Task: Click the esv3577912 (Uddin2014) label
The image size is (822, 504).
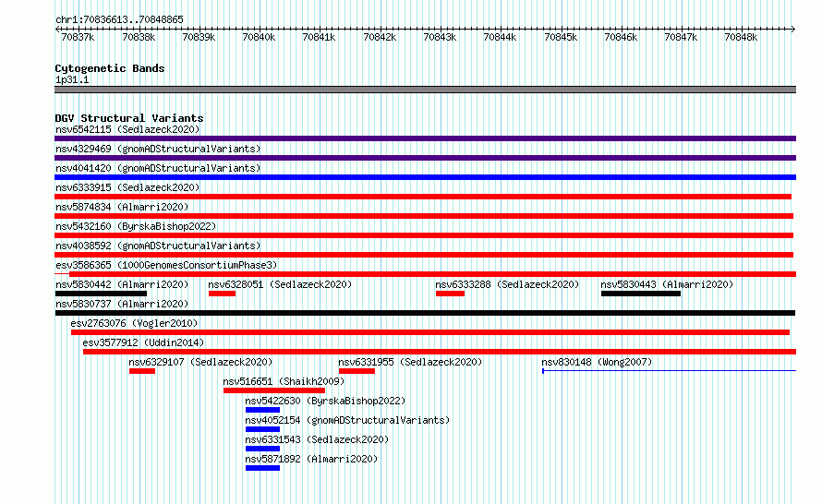Action: 143,342
